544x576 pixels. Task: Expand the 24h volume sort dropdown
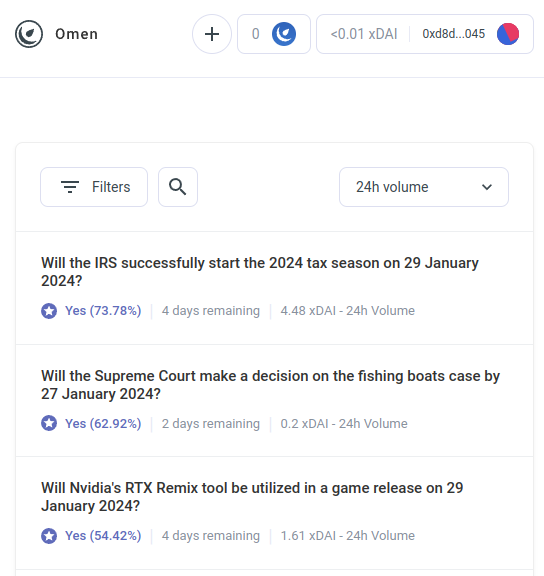(x=424, y=187)
